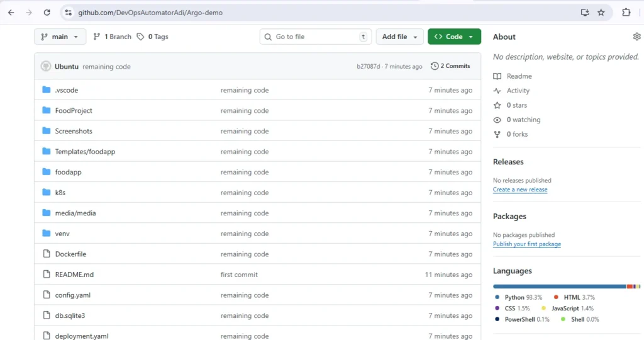This screenshot has height=340, width=644.
Task: Open the green Code dropdown
Action: [454, 37]
